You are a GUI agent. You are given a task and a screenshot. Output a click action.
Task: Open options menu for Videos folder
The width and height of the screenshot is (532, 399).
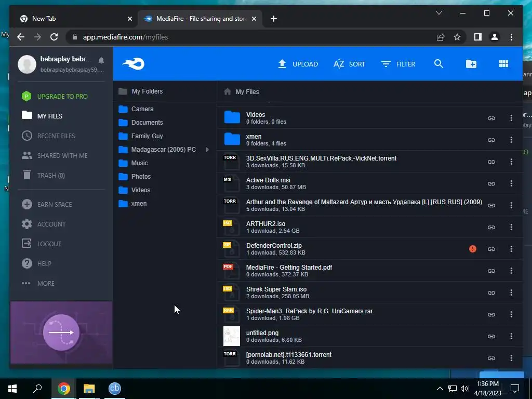coord(511,118)
